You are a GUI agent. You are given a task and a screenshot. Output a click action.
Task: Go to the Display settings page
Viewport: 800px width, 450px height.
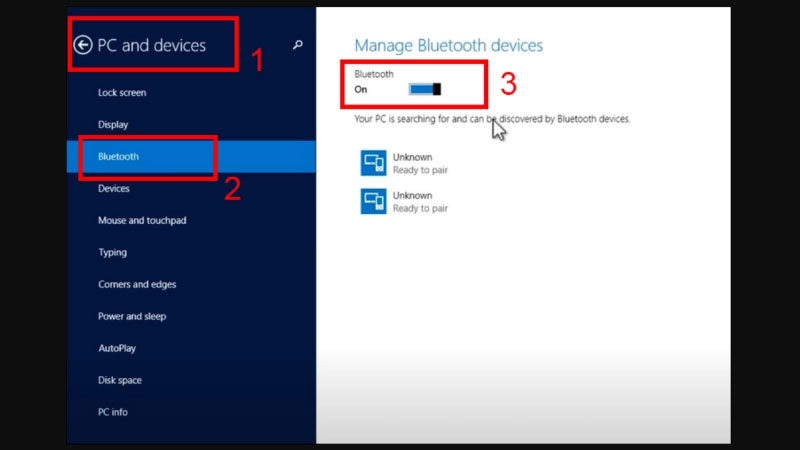pos(113,125)
